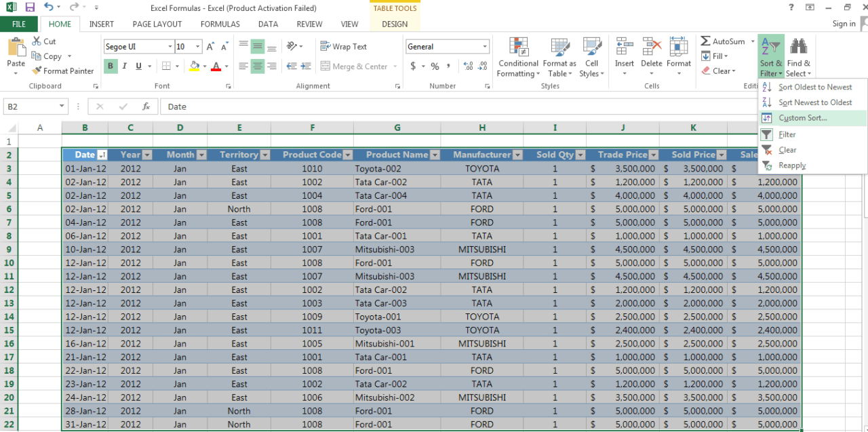This screenshot has width=868, height=432.
Task: Click the Sign in link
Action: 844,24
